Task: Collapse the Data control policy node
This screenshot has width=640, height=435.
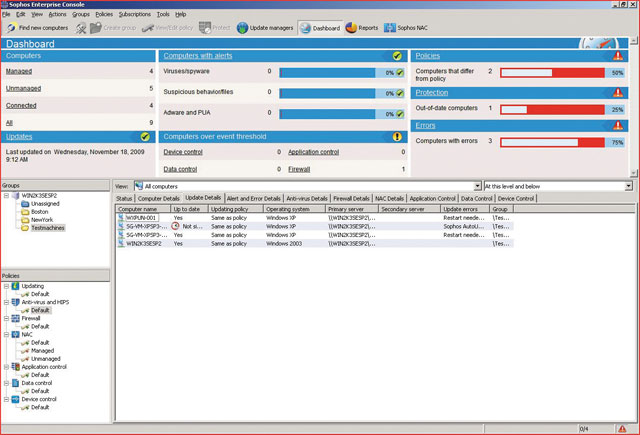Action: 7,383
